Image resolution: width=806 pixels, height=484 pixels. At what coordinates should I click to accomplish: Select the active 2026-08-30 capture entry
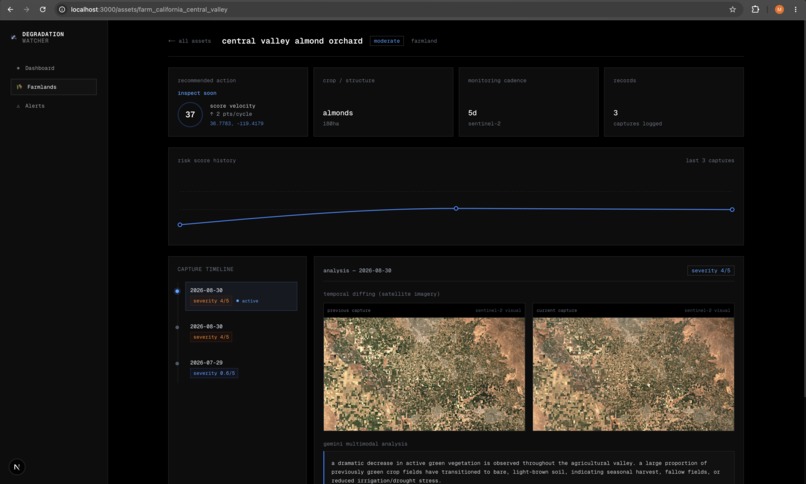coord(241,295)
